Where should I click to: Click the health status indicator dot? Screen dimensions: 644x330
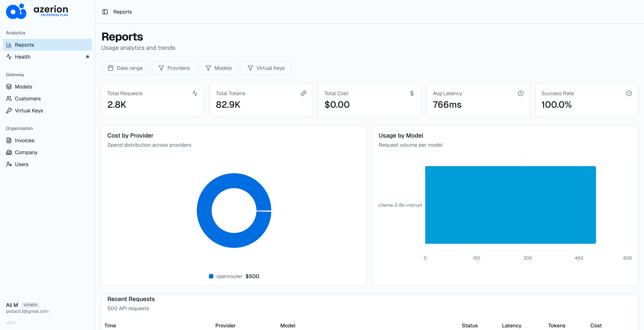(x=88, y=57)
